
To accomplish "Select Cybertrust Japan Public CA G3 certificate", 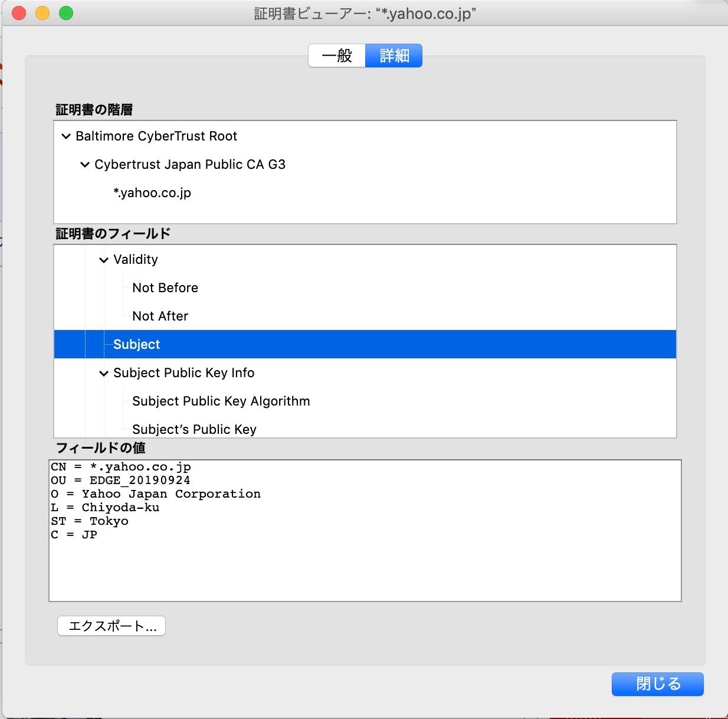I will tap(190, 165).
